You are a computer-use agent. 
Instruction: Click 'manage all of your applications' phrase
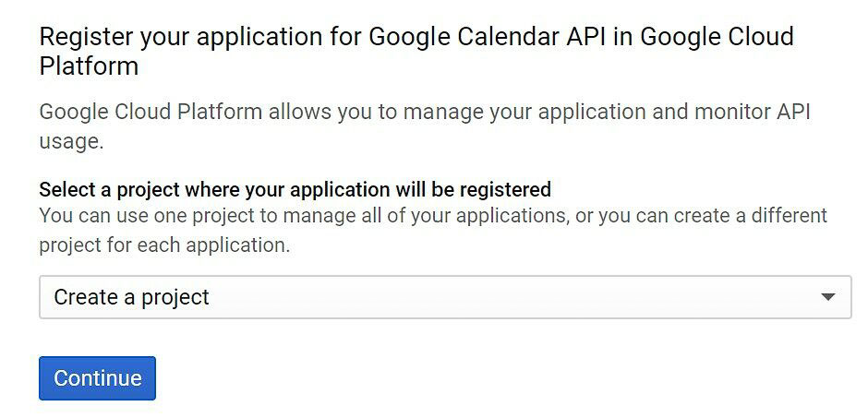click(427, 216)
